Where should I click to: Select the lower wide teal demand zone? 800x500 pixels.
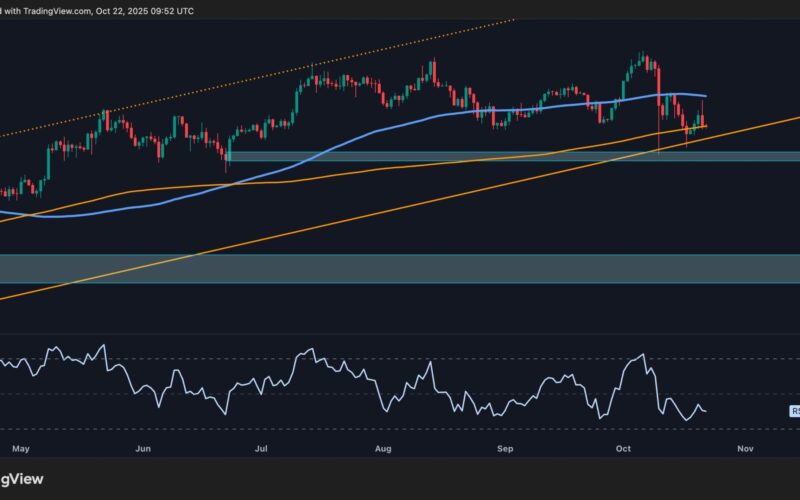[x=400, y=268]
